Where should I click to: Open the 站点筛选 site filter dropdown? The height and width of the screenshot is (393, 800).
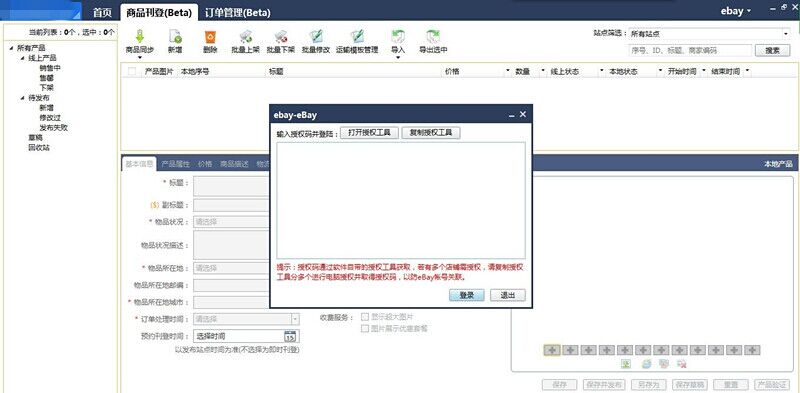(709, 34)
